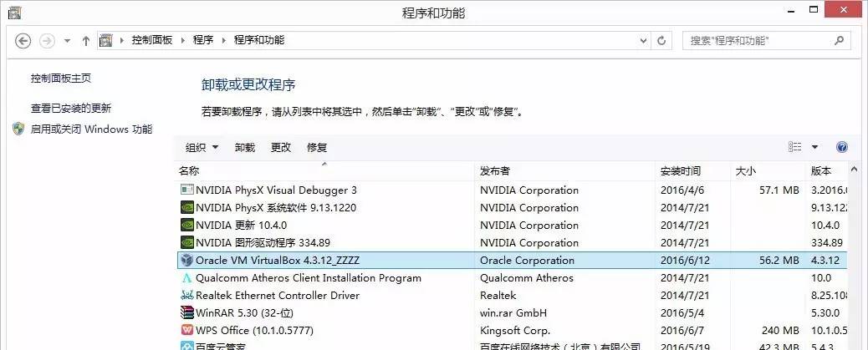This screenshot has width=868, height=350.
Task: Open help with the question mark icon
Action: click(x=842, y=147)
